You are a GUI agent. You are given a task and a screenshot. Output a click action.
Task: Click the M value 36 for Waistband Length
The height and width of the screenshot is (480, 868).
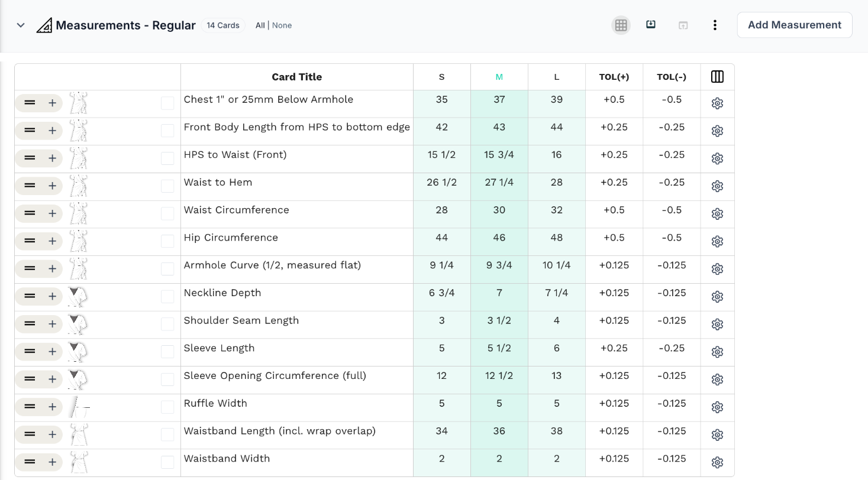click(499, 431)
